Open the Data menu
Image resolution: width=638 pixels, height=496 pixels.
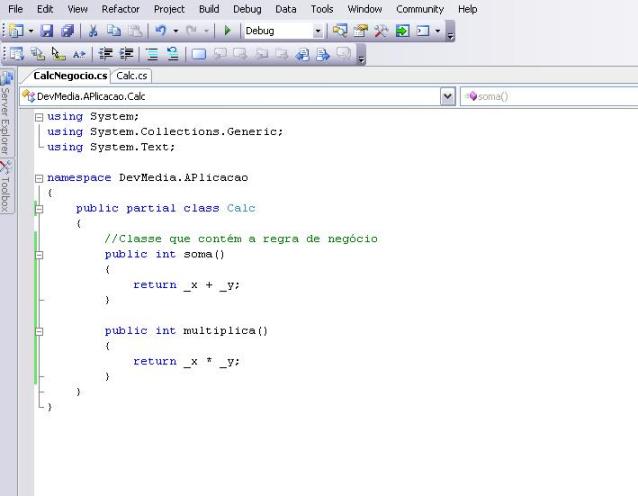(286, 9)
